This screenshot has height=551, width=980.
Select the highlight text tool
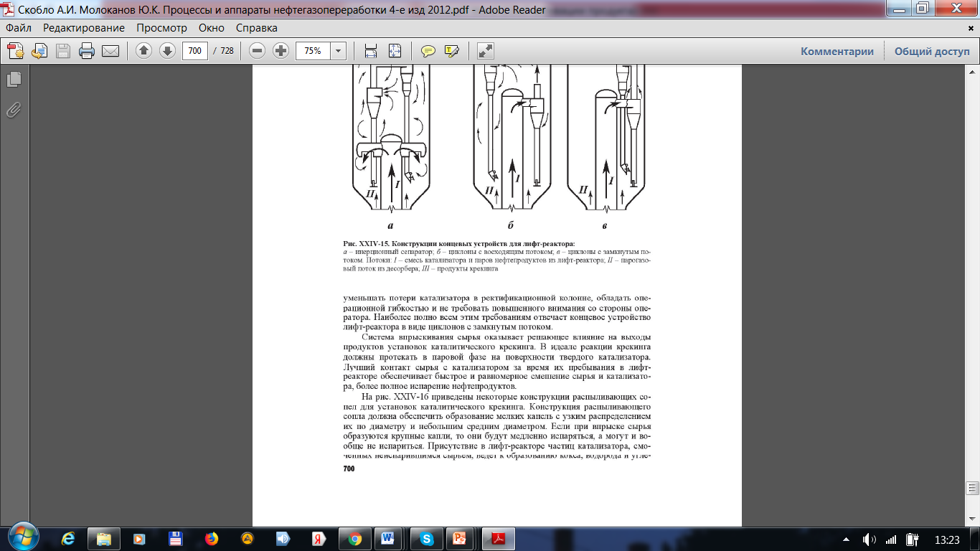click(451, 51)
